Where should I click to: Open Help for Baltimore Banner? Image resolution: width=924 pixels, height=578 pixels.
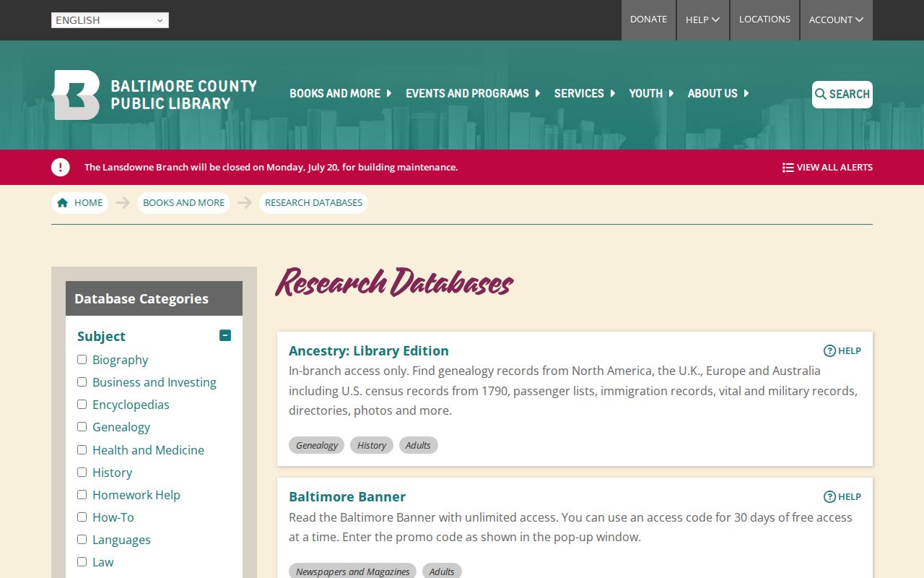click(842, 497)
